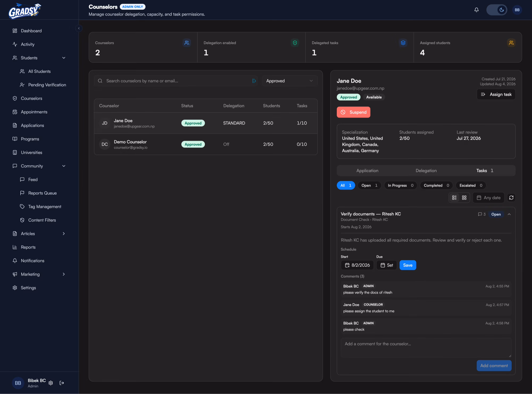The height and width of the screenshot is (394, 532).
Task: Open user settings gear beside Bibek BC
Action: (x=51, y=383)
